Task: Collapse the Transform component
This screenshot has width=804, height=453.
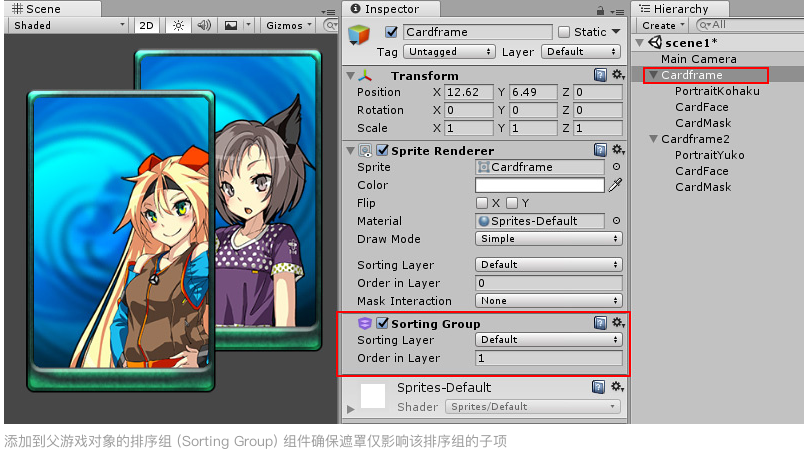Action: [x=351, y=76]
